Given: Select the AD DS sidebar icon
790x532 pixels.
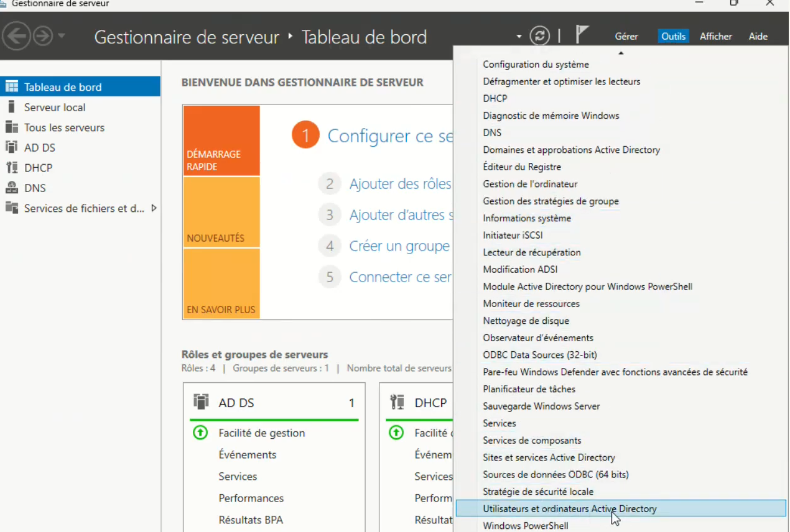Looking at the screenshot, I should click(x=11, y=147).
